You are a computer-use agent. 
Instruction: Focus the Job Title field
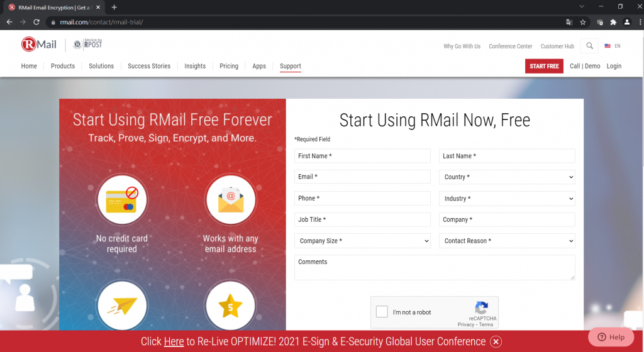pos(362,219)
